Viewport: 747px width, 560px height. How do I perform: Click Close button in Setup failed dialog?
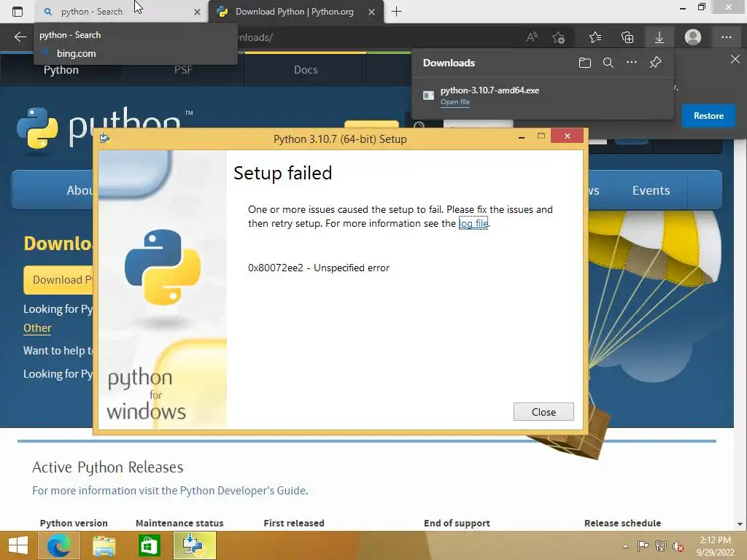tap(543, 412)
